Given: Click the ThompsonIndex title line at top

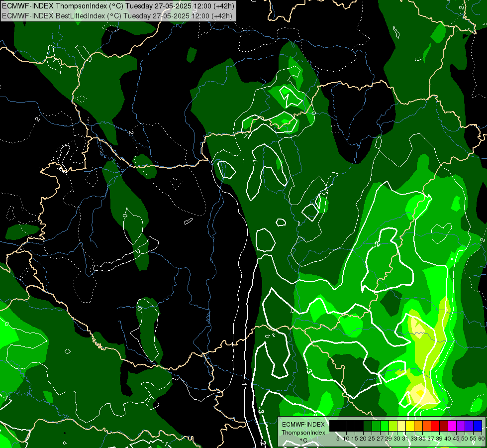Looking at the screenshot, I should pos(118,5).
